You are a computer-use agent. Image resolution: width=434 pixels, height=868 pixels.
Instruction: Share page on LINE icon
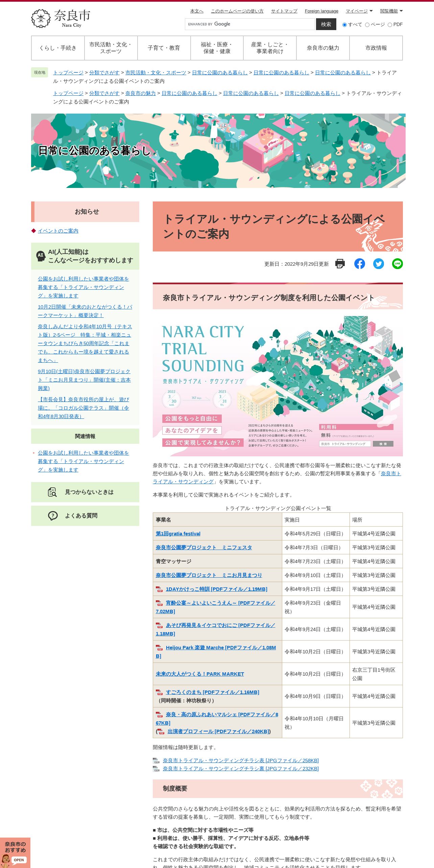tap(397, 264)
